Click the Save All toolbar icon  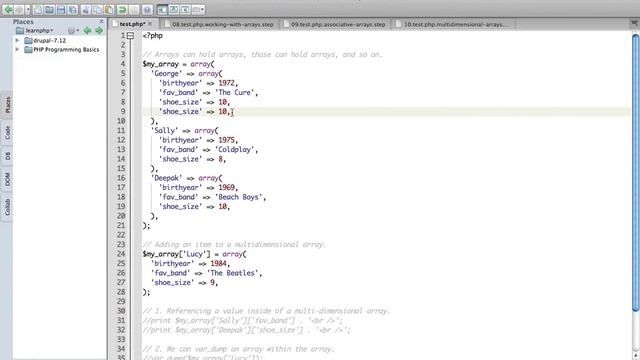[73, 9]
